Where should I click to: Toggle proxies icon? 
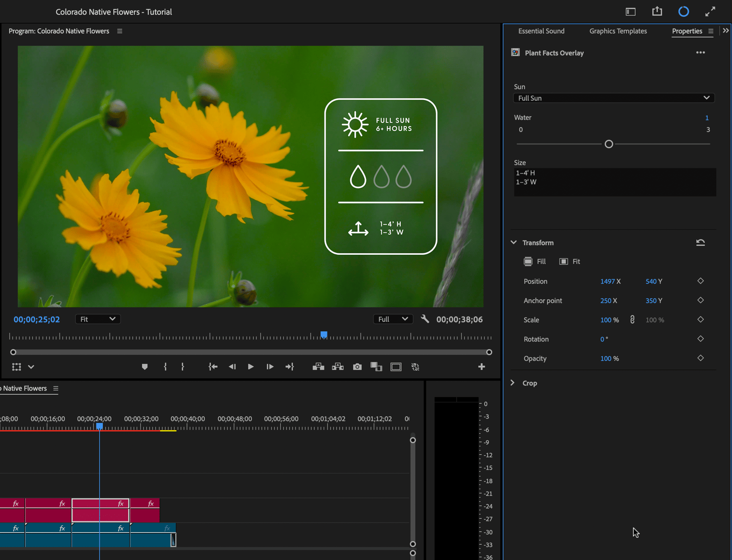(x=416, y=367)
